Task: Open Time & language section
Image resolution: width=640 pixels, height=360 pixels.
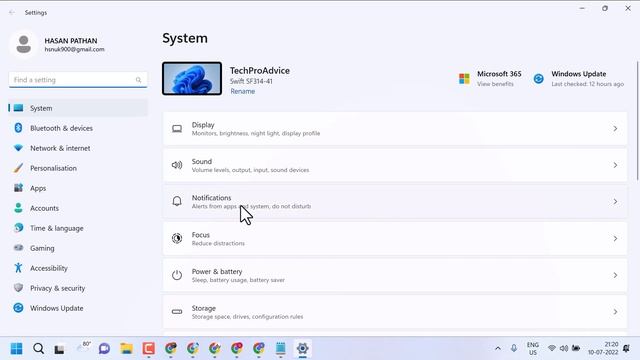Action: click(x=78, y=228)
